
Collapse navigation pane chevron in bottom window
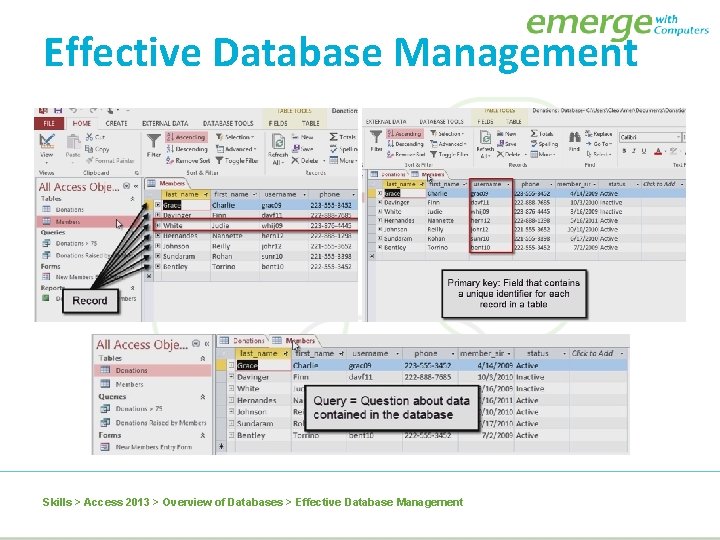207,344
